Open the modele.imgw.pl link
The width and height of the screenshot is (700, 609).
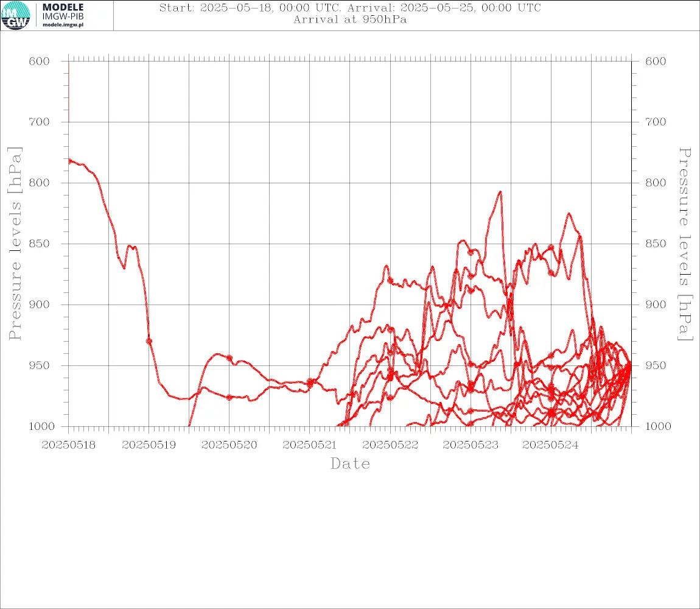click(63, 25)
